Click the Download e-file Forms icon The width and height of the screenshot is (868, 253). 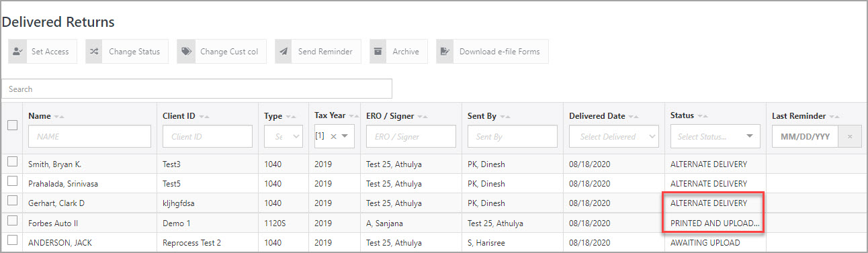[x=445, y=52]
